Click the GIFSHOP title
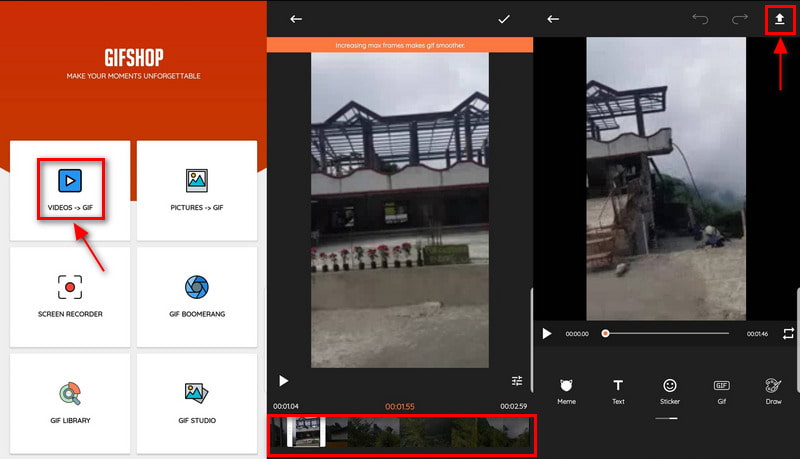 [134, 58]
